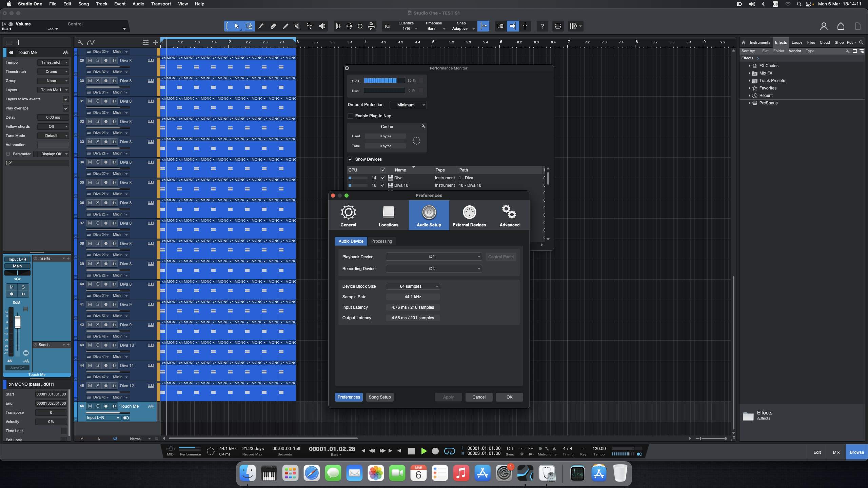The image size is (868, 488).
Task: Enable Plug-in Nap checkbox
Action: [x=351, y=116]
